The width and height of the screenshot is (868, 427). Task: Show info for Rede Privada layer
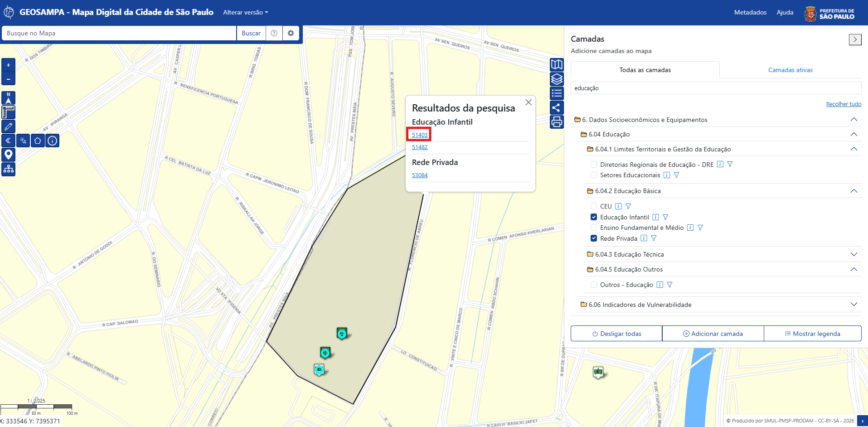(x=644, y=238)
